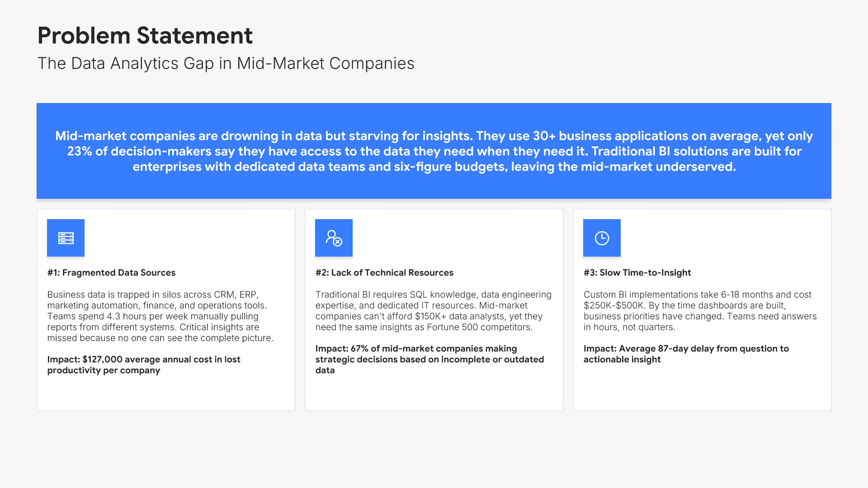Click the user with X mark icon

click(x=334, y=238)
